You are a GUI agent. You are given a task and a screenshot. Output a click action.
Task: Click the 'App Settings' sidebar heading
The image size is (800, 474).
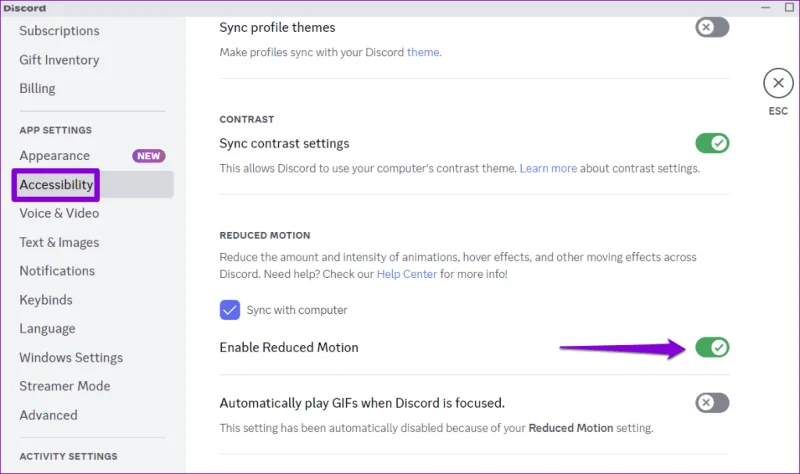click(56, 130)
